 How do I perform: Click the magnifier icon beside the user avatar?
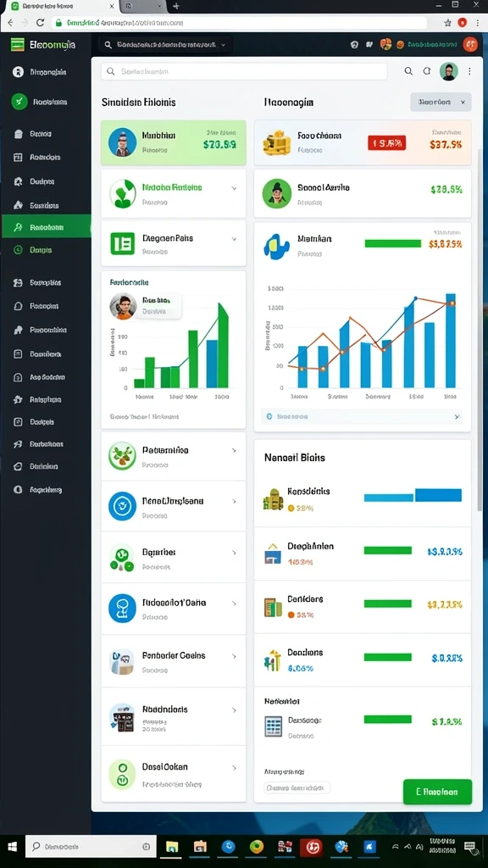pyautogui.click(x=408, y=71)
